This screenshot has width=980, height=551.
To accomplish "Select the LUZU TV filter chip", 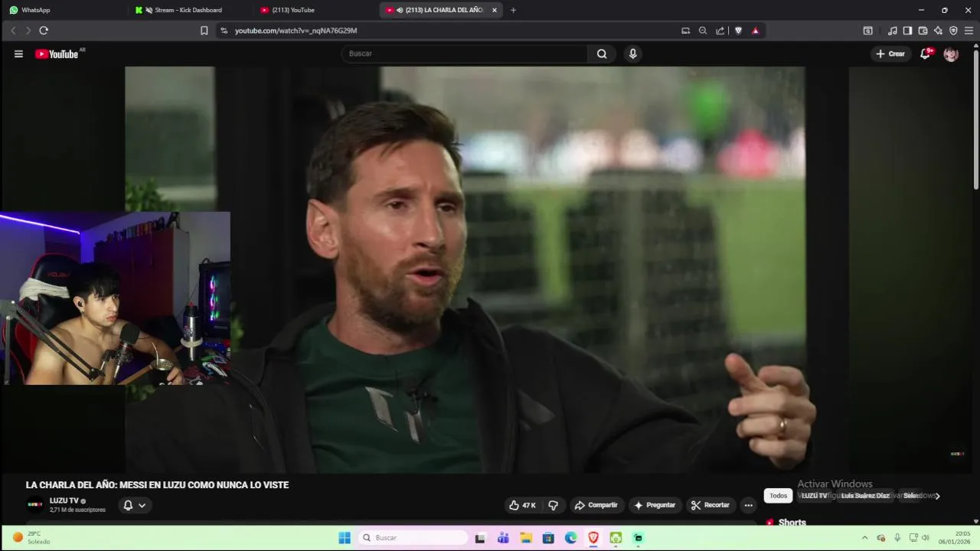I will 814,496.
